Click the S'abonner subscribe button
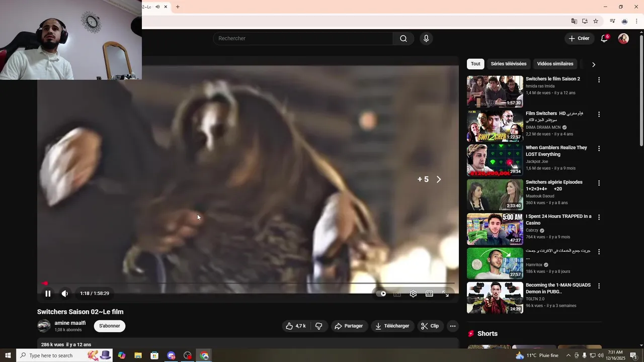The width and height of the screenshot is (644, 362). [110, 326]
